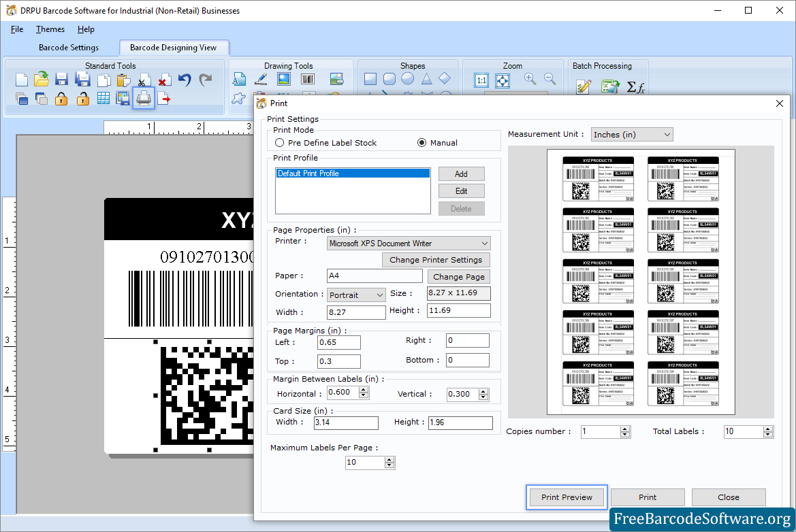The height and width of the screenshot is (532, 796).
Task: Select the Rectangle shape tool
Action: [370, 79]
